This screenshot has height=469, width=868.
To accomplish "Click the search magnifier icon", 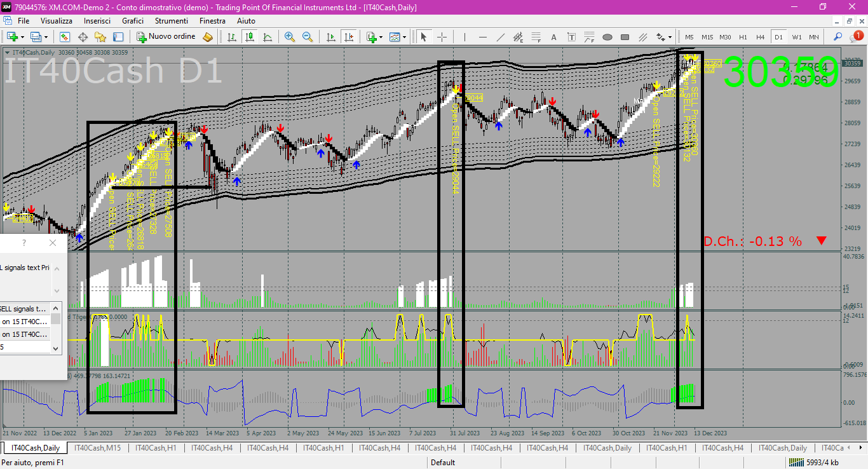I will tap(838, 37).
